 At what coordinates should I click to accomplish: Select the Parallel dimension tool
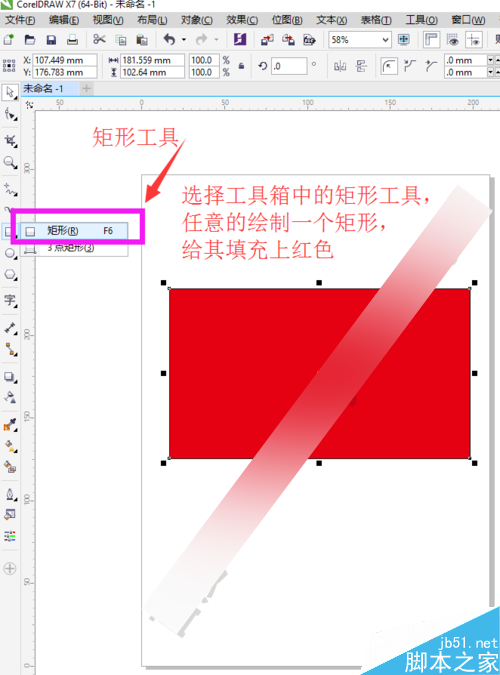point(10,328)
